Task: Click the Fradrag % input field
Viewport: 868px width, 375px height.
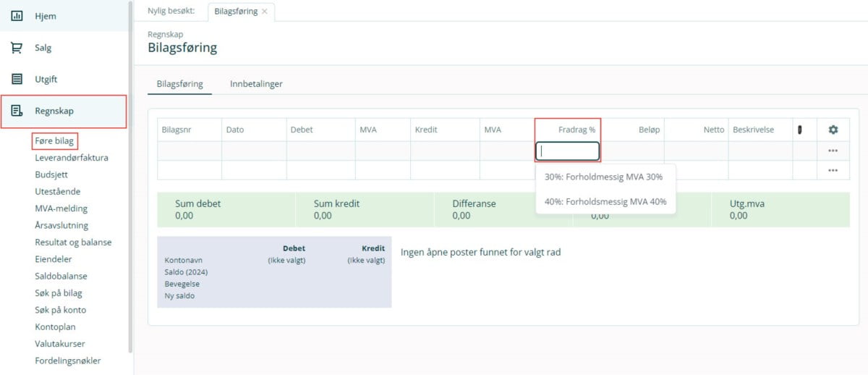Action: [x=567, y=151]
